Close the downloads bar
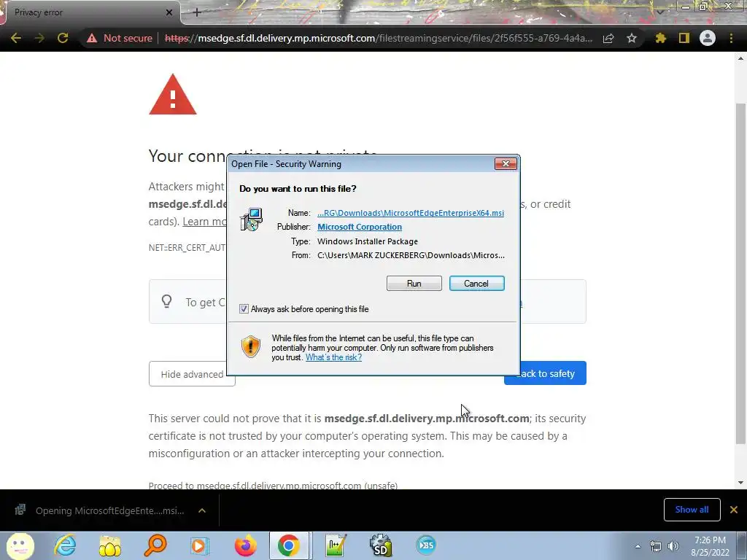This screenshot has height=560, width=747. (x=734, y=510)
